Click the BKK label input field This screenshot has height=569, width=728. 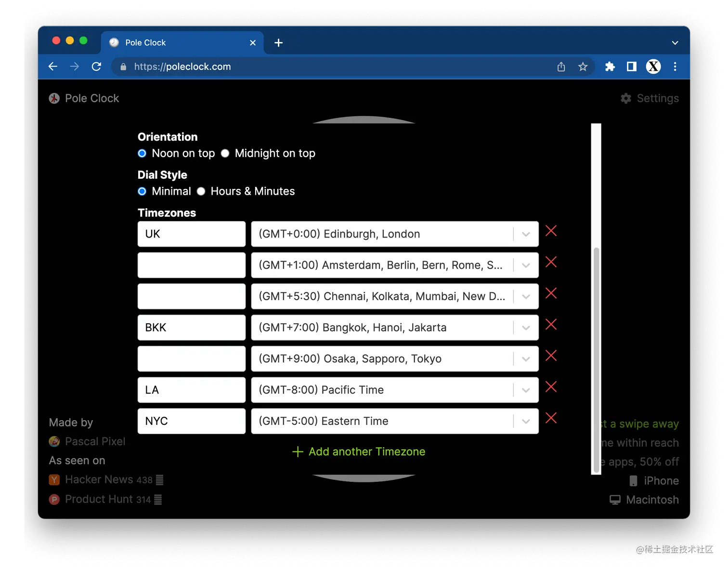point(192,328)
